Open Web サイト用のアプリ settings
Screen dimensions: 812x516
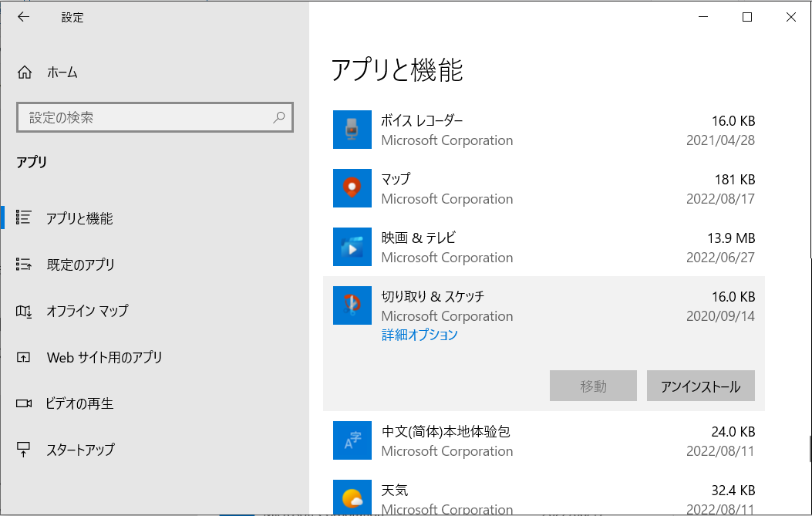pos(104,357)
